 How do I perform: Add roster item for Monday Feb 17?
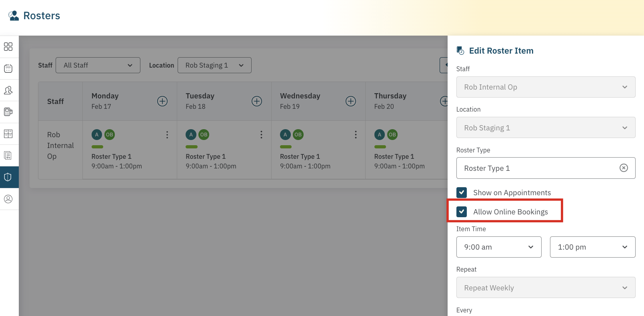162,101
